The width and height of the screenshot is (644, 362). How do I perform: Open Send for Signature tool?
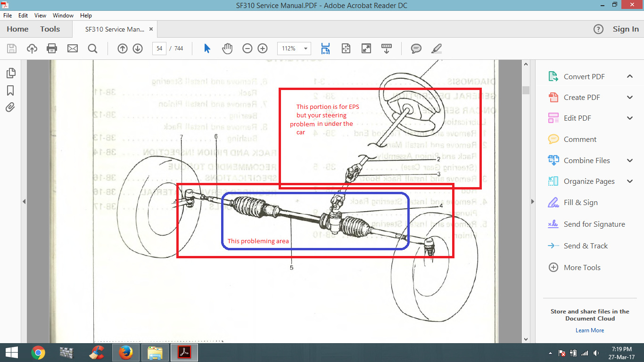594,224
